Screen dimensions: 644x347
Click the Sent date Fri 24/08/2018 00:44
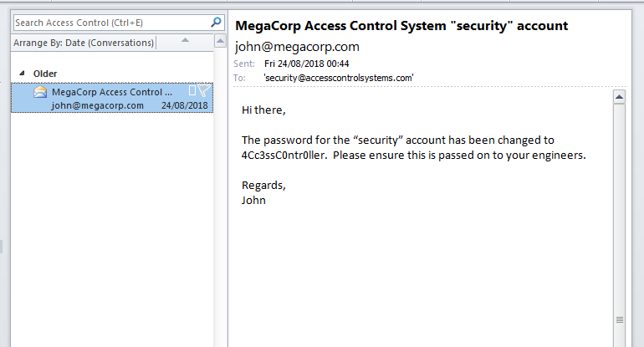tap(306, 64)
